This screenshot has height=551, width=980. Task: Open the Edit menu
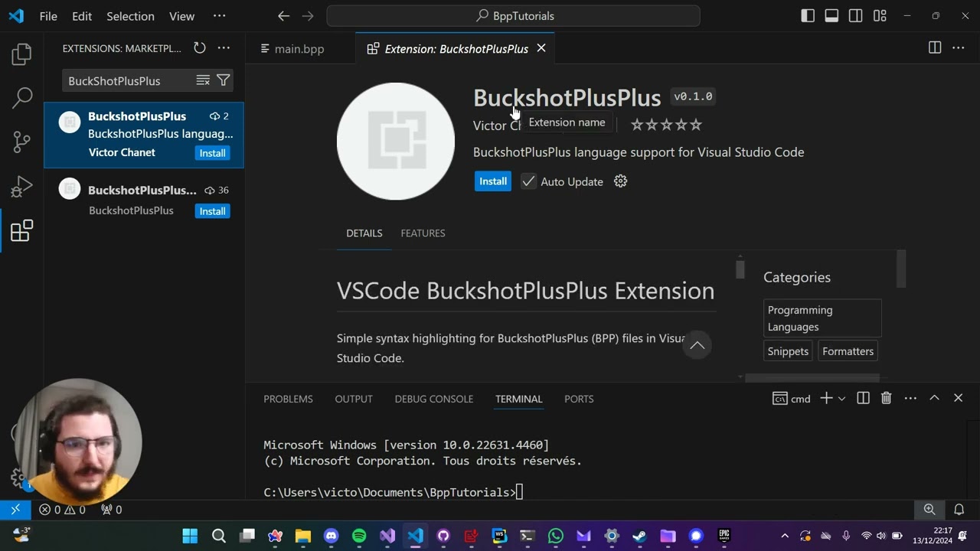click(x=82, y=16)
